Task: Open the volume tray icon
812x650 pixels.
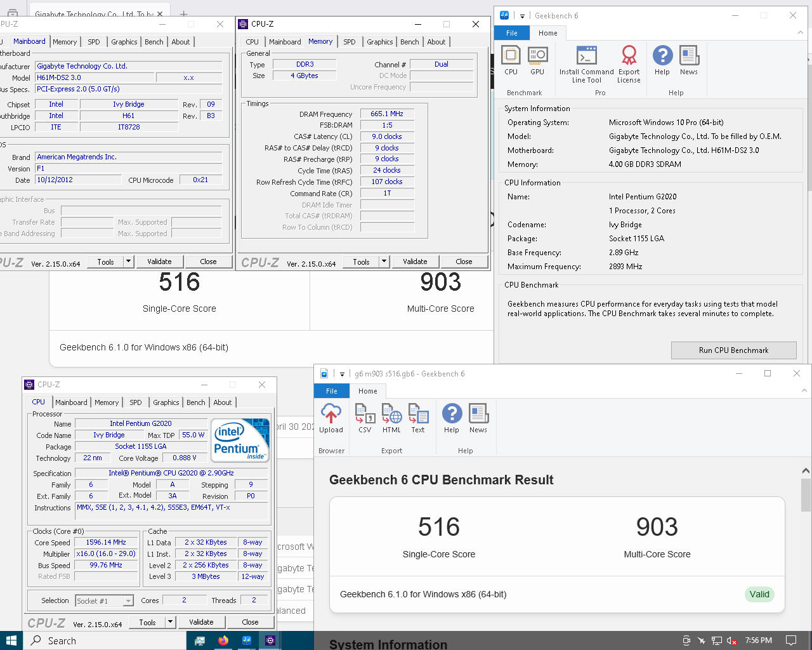Action: [731, 640]
